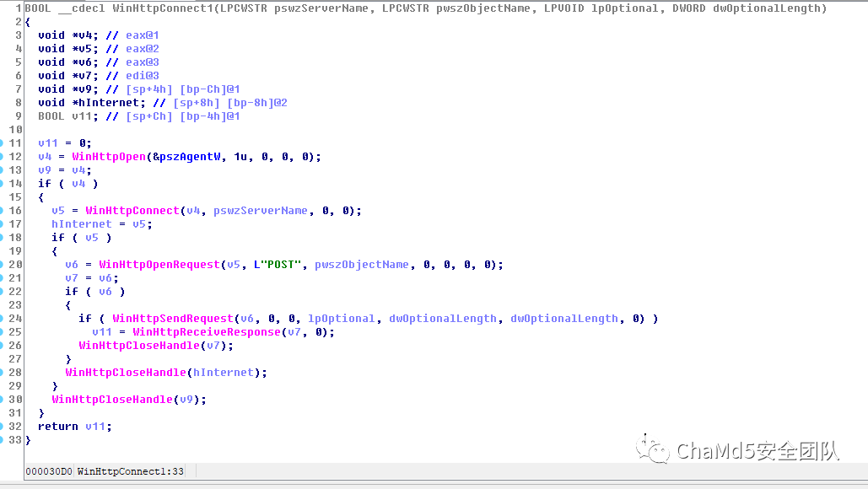
Task: Click WinHttpCloseHandle(v7) call on line 26
Action: pyautogui.click(x=156, y=346)
